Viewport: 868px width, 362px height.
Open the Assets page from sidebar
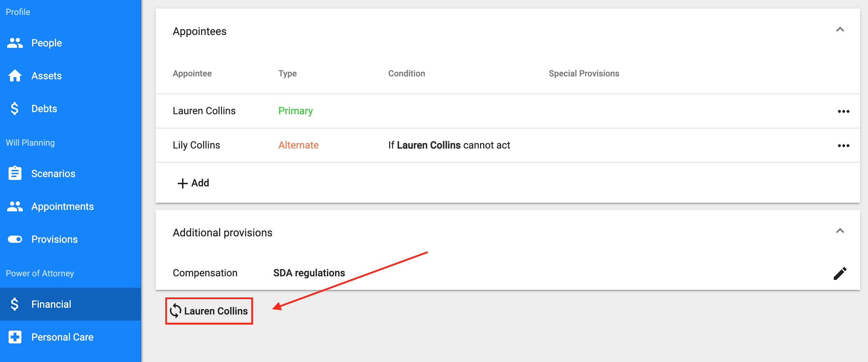pos(71,76)
